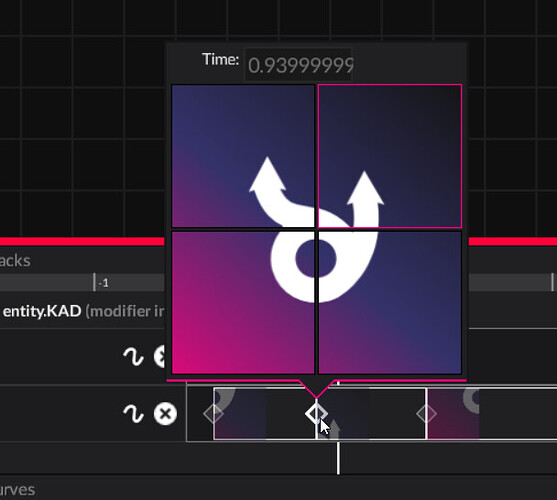Select the first dim keyframe diamond
This screenshot has height=500, width=557.
(213, 414)
